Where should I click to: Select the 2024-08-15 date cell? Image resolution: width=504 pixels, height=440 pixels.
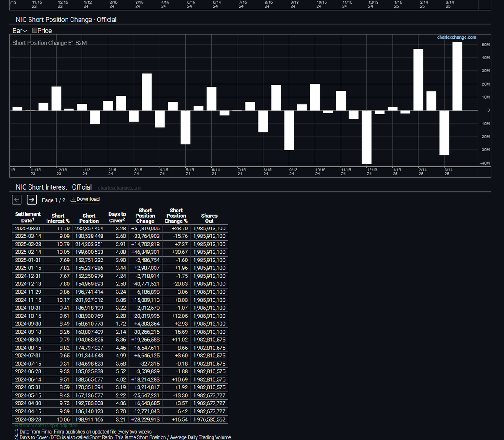28,348
